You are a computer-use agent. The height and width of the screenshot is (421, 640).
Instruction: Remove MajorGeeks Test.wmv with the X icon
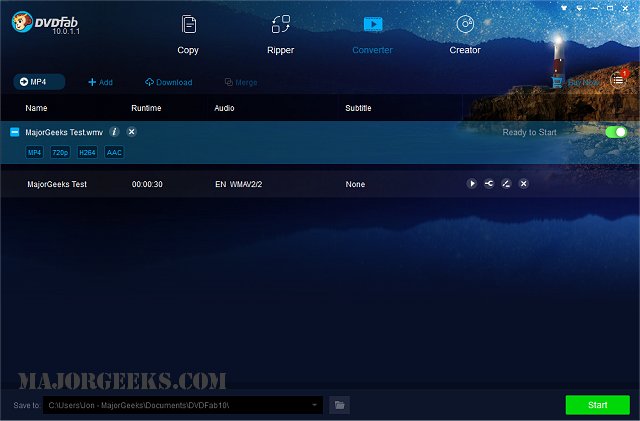click(x=131, y=132)
